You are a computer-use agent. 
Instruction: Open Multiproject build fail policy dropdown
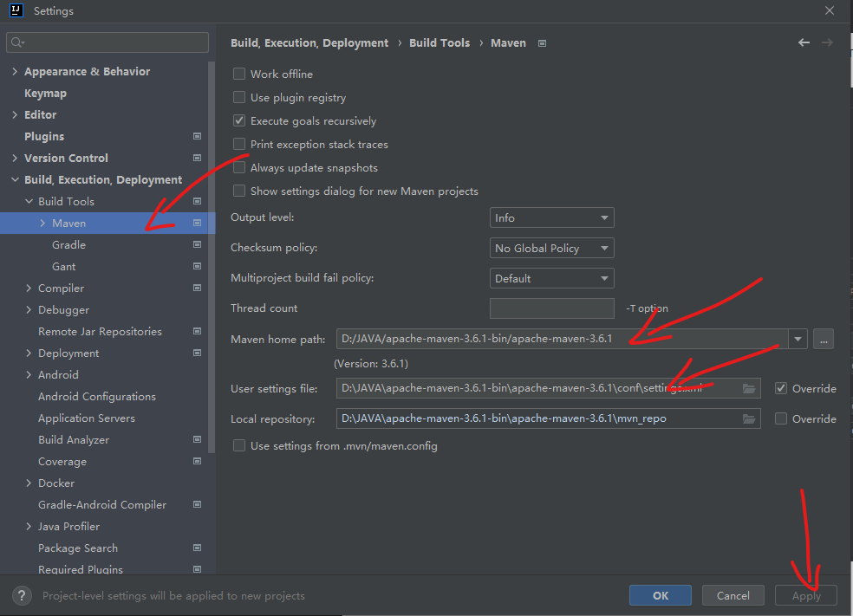coord(551,278)
